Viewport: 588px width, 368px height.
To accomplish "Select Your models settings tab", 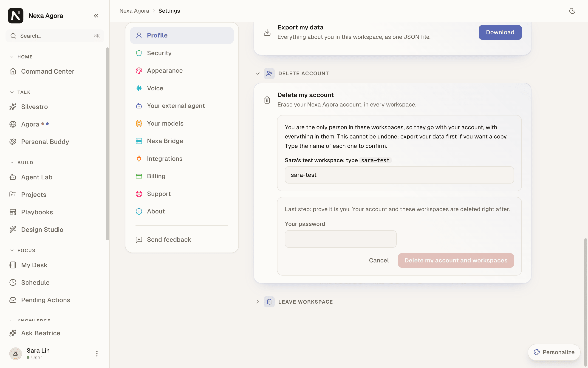I will tap(182, 124).
